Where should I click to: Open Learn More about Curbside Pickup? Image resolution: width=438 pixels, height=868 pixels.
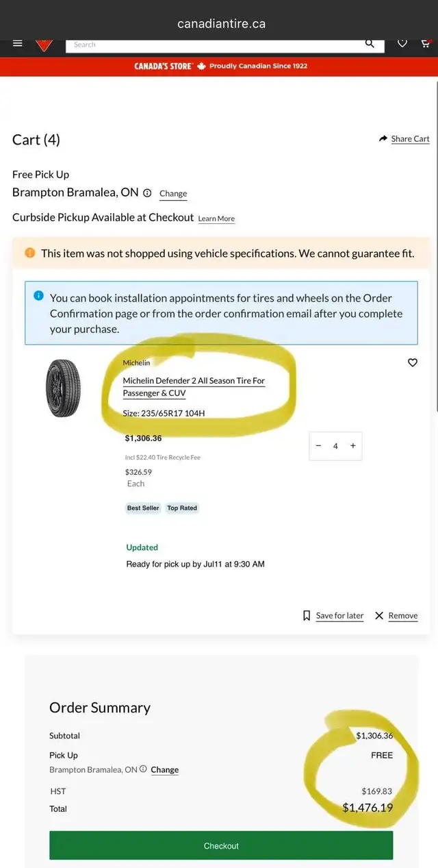(x=216, y=219)
